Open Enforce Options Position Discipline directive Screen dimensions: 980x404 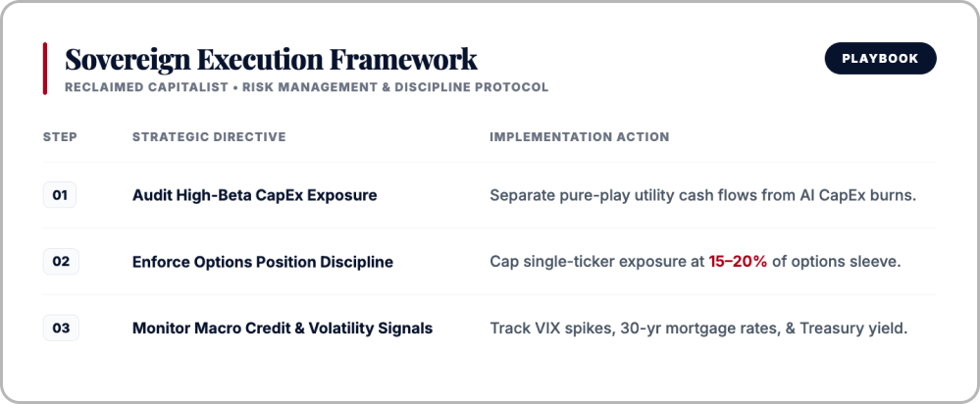click(x=263, y=262)
